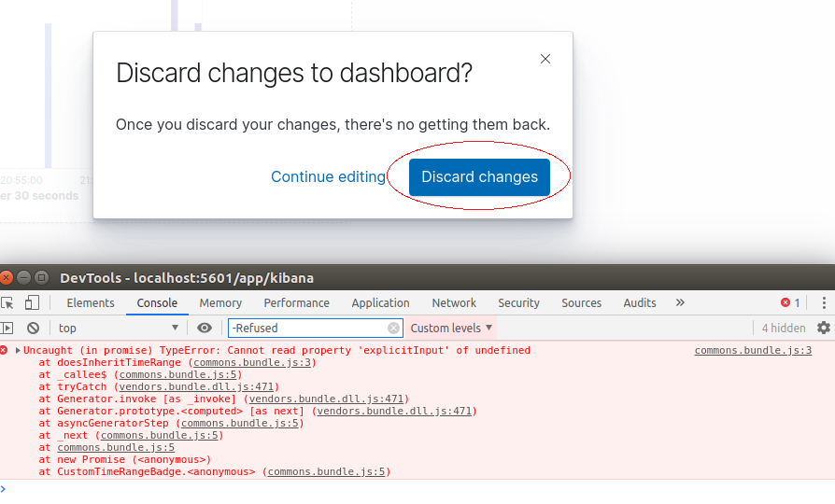The width and height of the screenshot is (835, 504).
Task: Open Generator.prototype vendors.bundle.dll.js:471 link
Action: tap(394, 411)
